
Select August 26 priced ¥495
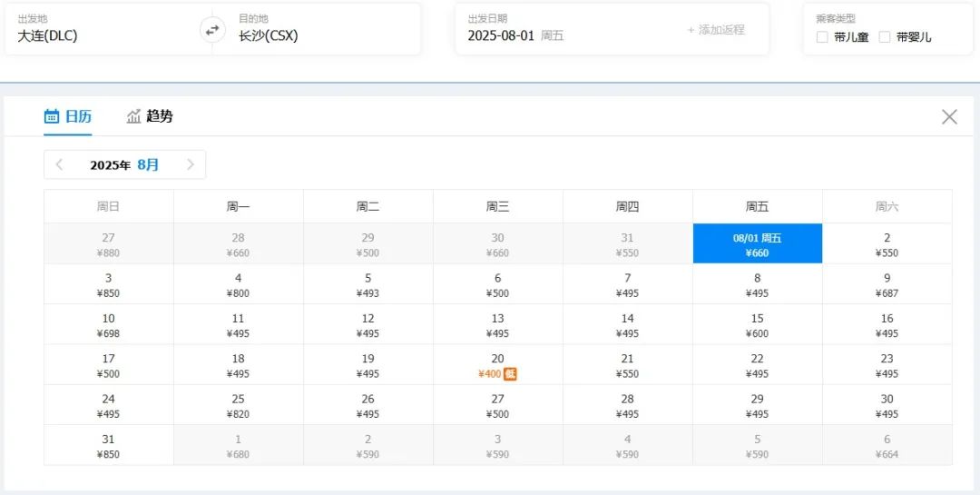(x=368, y=405)
